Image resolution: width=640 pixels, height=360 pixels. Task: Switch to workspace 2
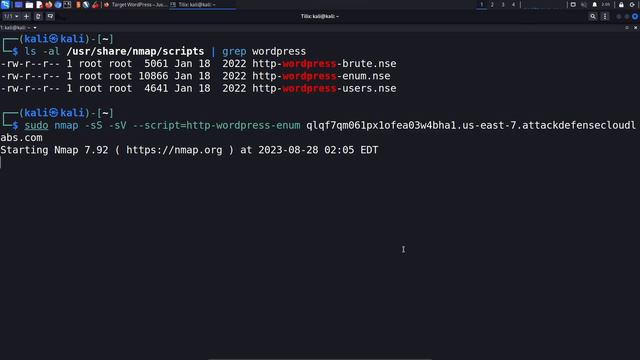(x=492, y=4)
